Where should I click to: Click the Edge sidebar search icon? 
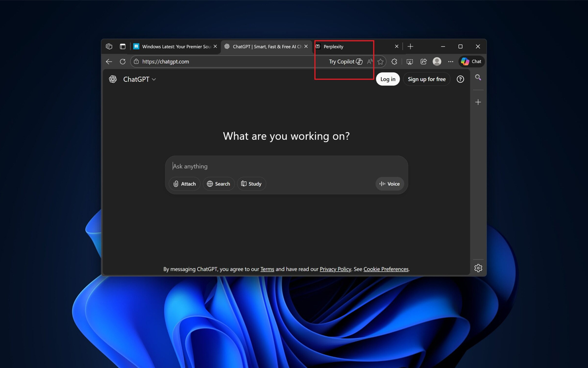pos(478,78)
